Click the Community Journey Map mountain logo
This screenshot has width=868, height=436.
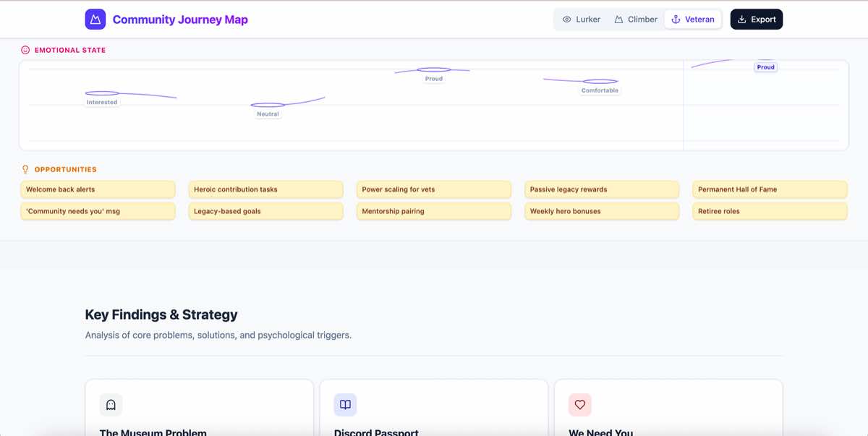[x=95, y=20]
